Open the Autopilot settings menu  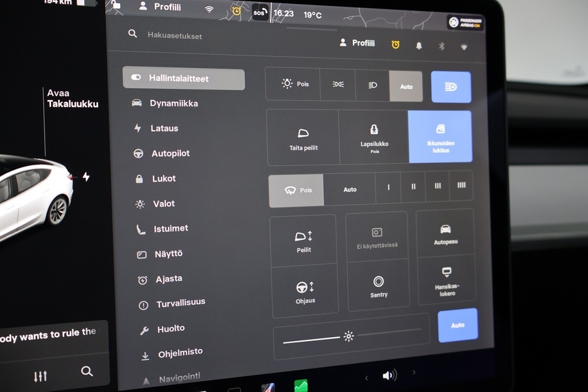pos(170,154)
